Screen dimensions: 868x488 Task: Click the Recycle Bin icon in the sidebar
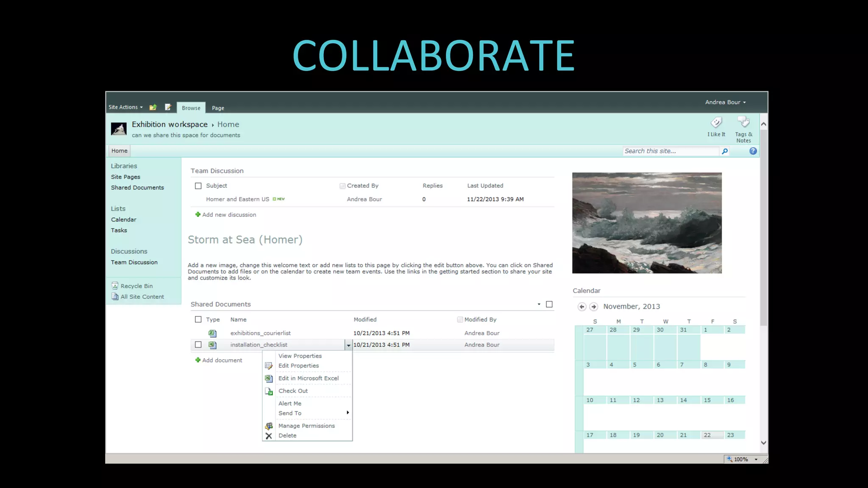point(115,286)
